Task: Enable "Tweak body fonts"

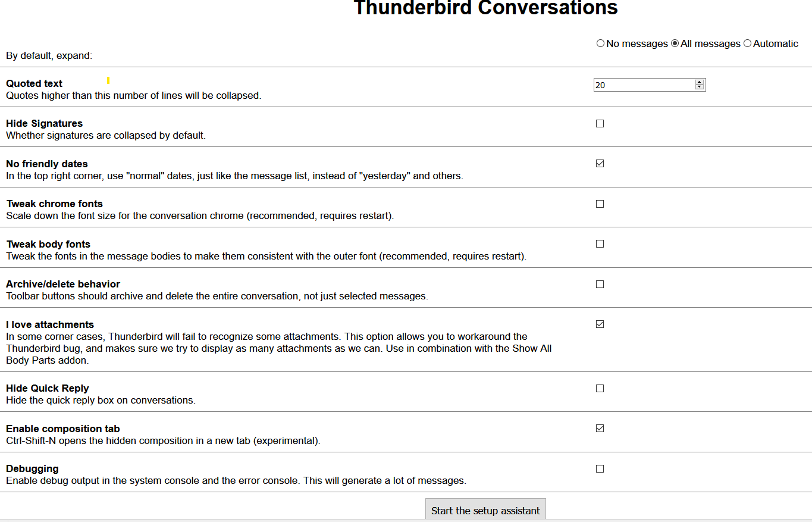Action: click(x=600, y=243)
